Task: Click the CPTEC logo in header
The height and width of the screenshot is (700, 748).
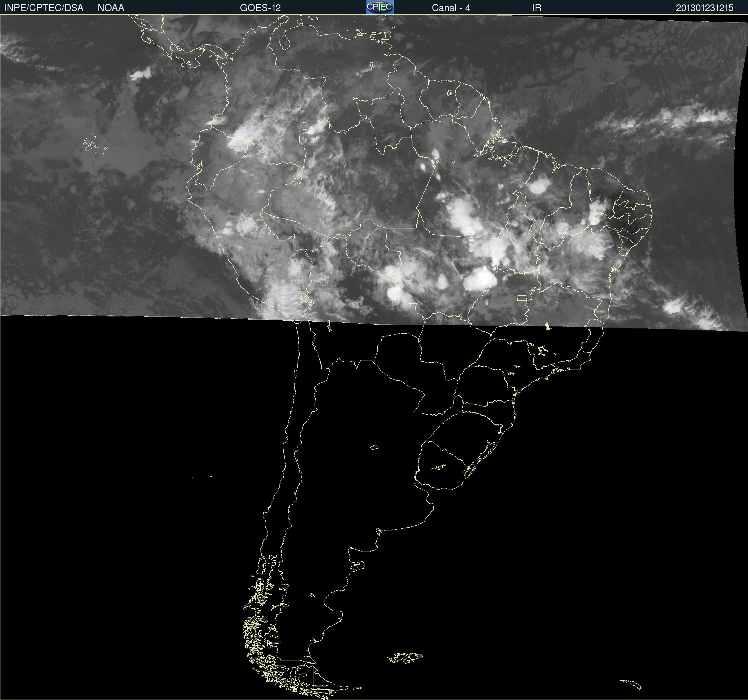Action: click(380, 7)
